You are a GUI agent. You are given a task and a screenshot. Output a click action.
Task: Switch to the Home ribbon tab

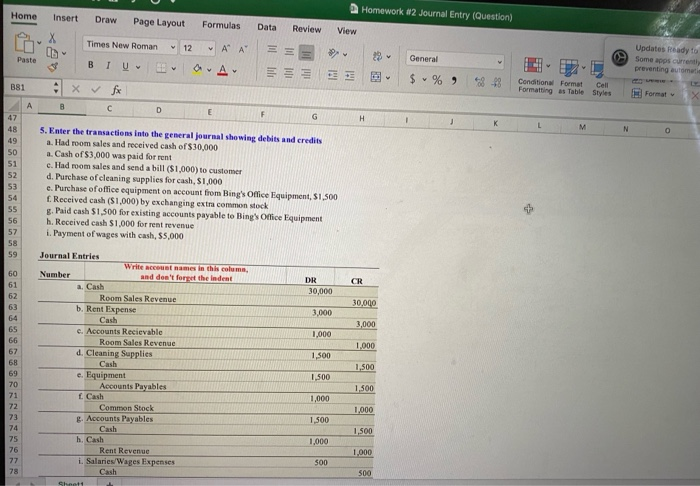point(24,16)
